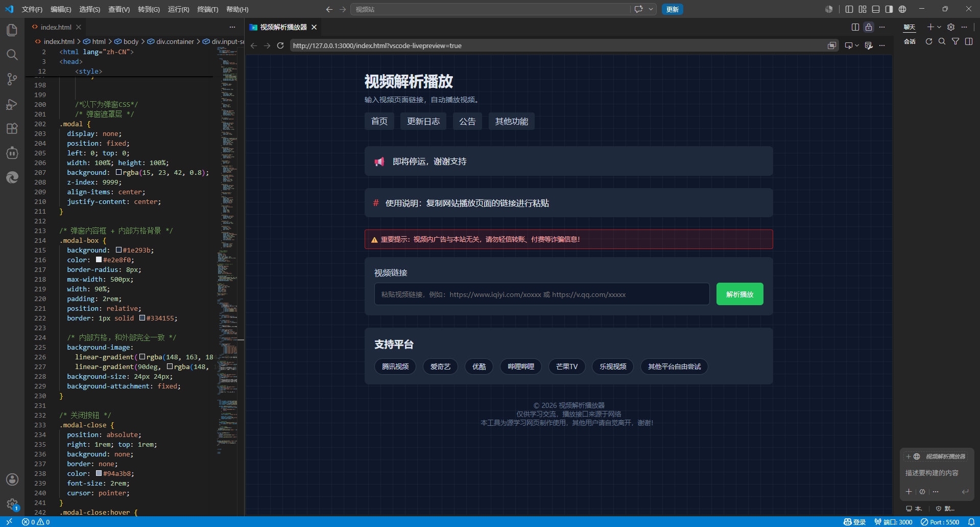Expand the element selector dropdown arrow
Viewport: 980px width, 527px height.
[x=857, y=45]
